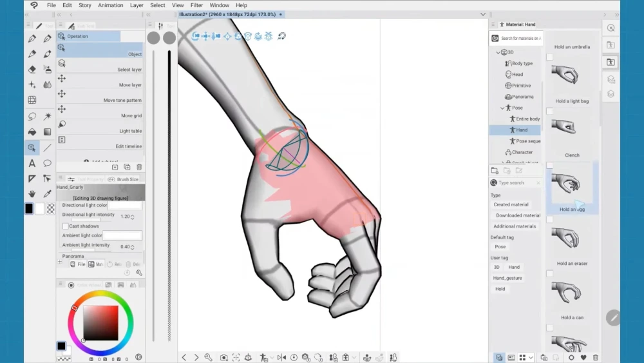The image size is (644, 363).
Task: Click the next arrow in object launcher
Action: [196, 357]
